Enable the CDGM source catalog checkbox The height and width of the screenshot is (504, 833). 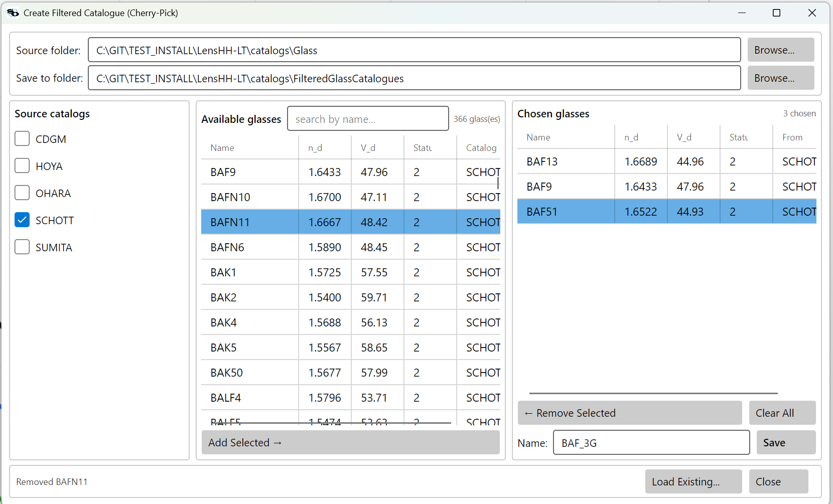pos(22,138)
